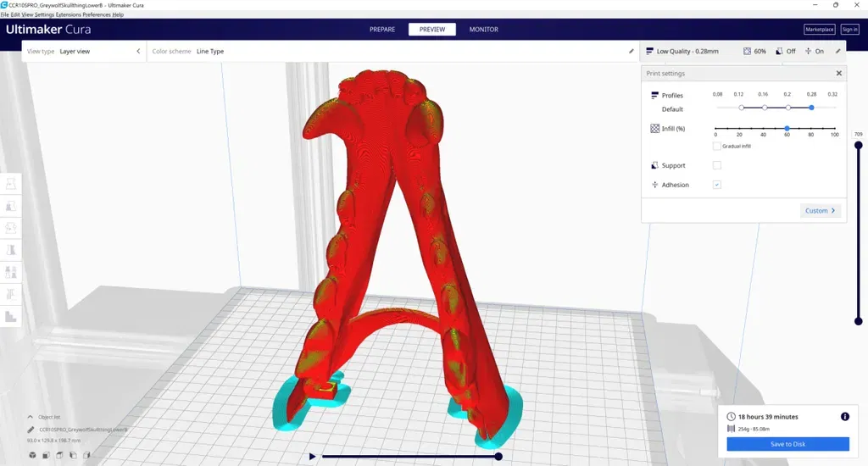Screen dimensions: 868x466
Task: Switch camera to front view cube icon
Action: (46, 455)
